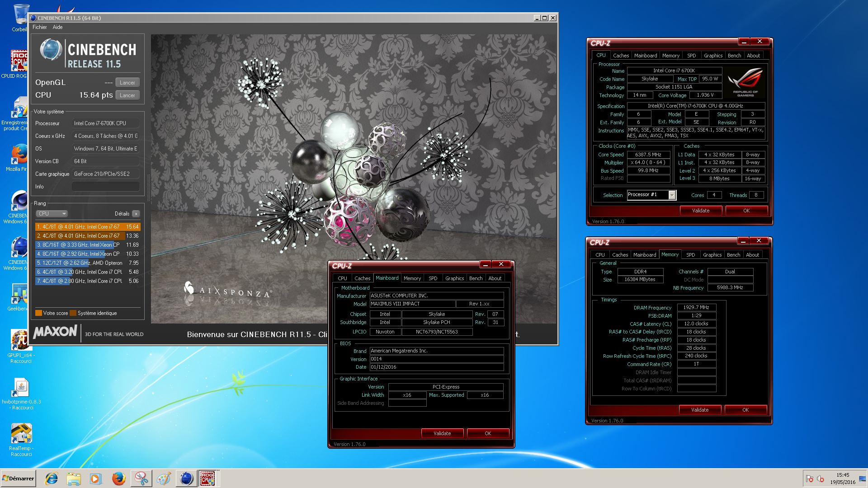
Task: Select the AMD Opteron ranking row
Action: click(88, 263)
